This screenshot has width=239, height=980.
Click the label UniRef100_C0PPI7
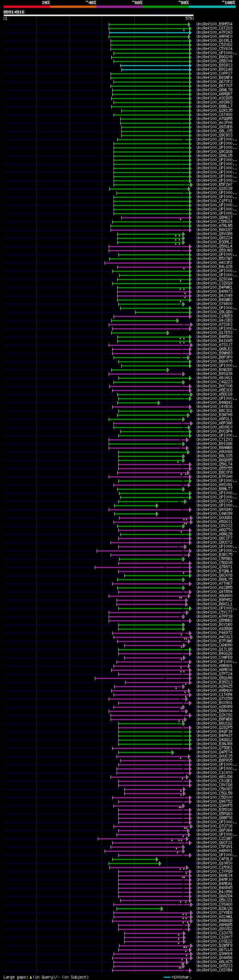214,74
